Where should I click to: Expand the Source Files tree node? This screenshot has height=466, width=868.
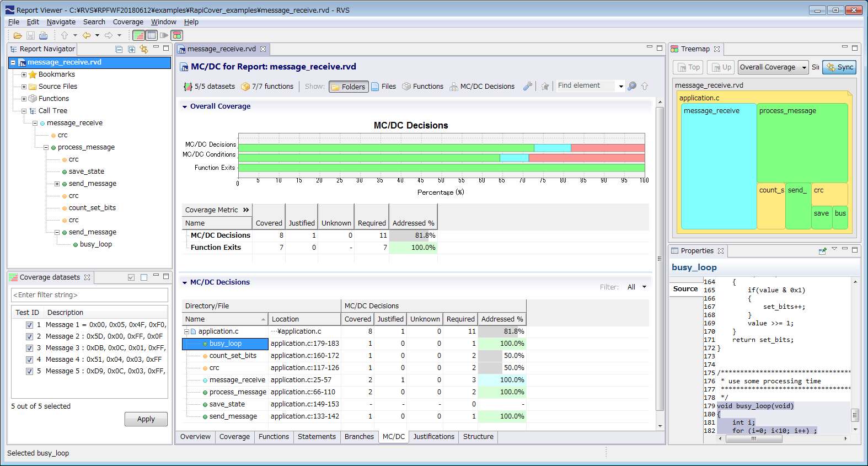(x=24, y=87)
